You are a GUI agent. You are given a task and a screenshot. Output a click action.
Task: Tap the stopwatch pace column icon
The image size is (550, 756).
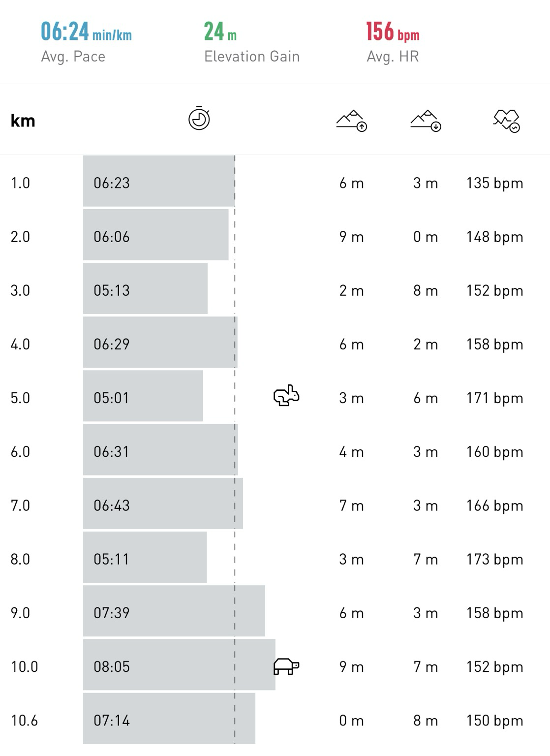point(199,118)
